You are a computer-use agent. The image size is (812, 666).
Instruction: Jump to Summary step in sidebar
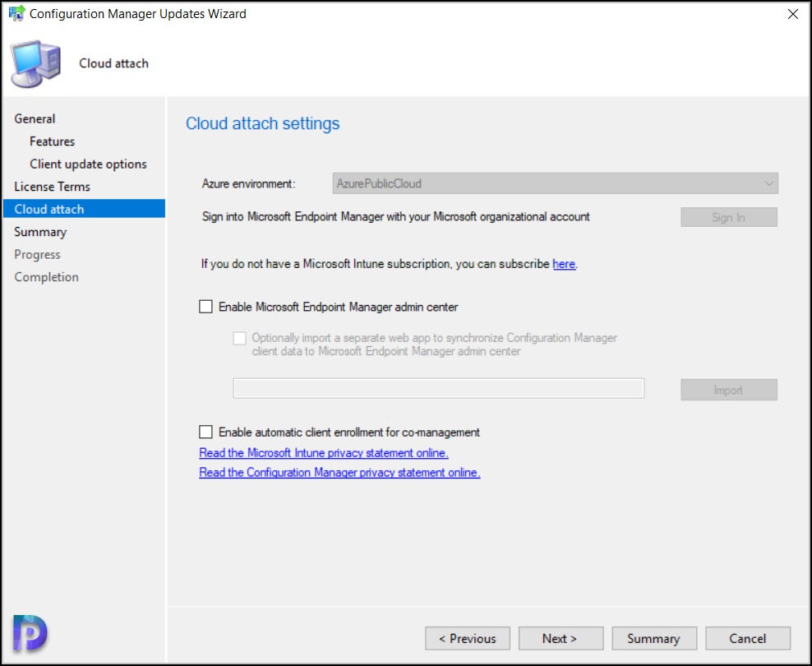[x=40, y=232]
